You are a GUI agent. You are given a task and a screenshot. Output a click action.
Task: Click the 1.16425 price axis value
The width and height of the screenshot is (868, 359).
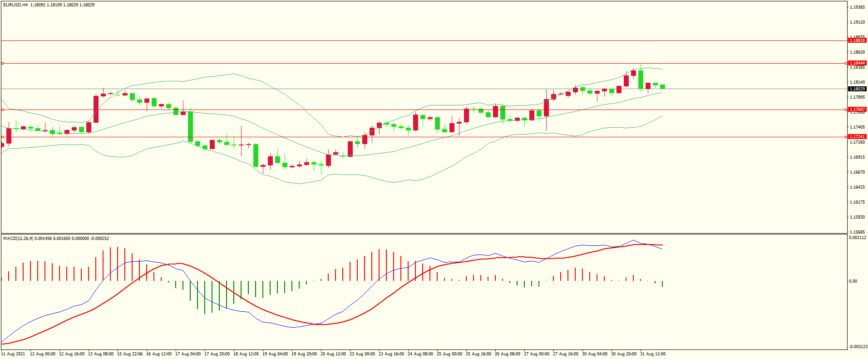(x=857, y=187)
